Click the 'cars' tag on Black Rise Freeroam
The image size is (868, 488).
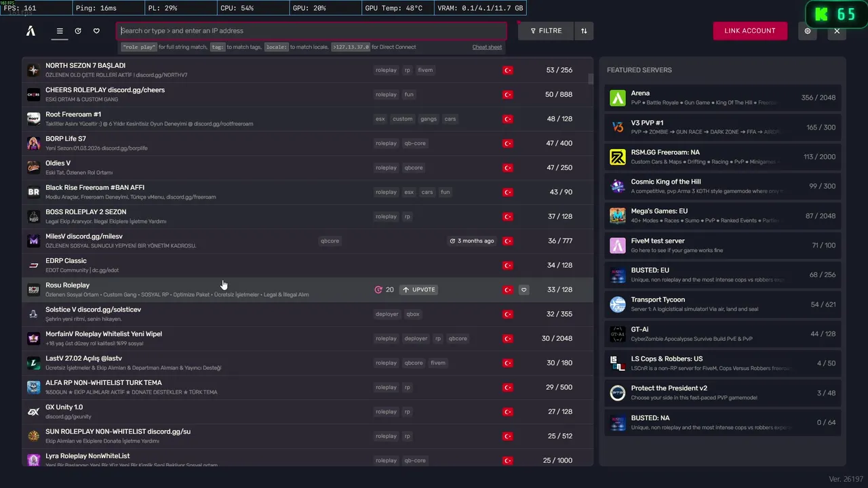(427, 192)
